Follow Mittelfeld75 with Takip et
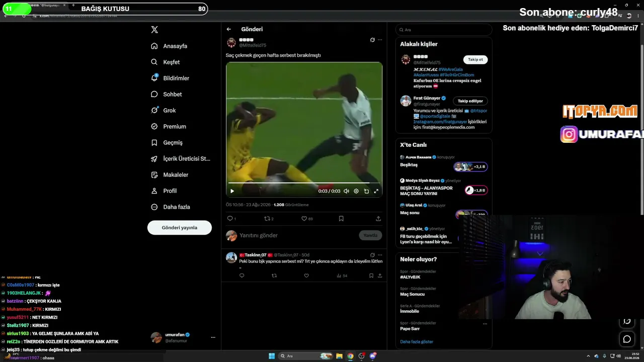The width and height of the screenshot is (644, 362). pos(475,60)
